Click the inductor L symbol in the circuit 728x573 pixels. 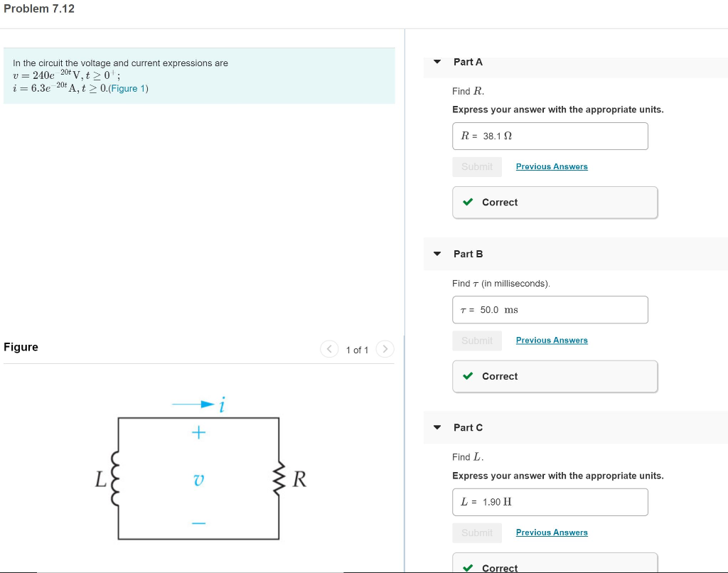click(x=114, y=478)
